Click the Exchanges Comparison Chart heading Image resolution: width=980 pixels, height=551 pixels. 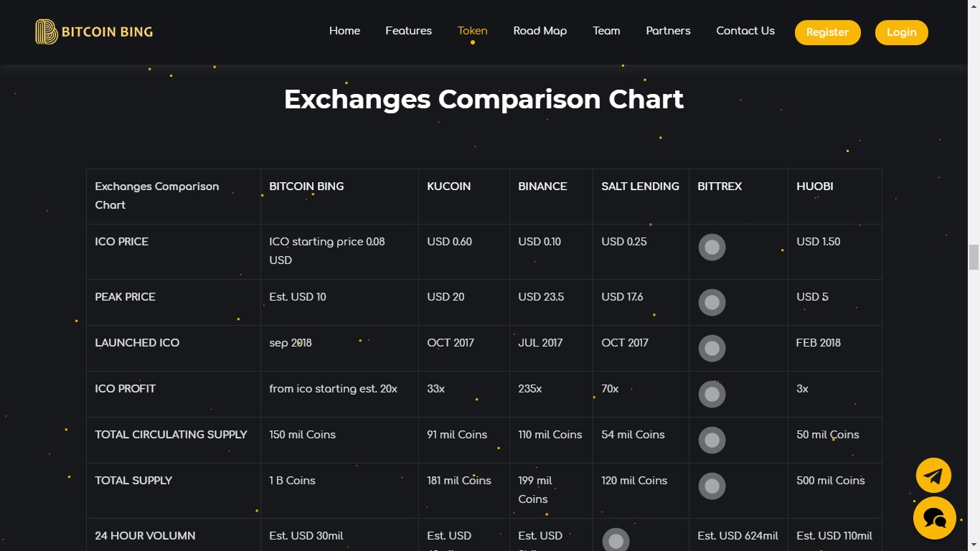(x=484, y=99)
